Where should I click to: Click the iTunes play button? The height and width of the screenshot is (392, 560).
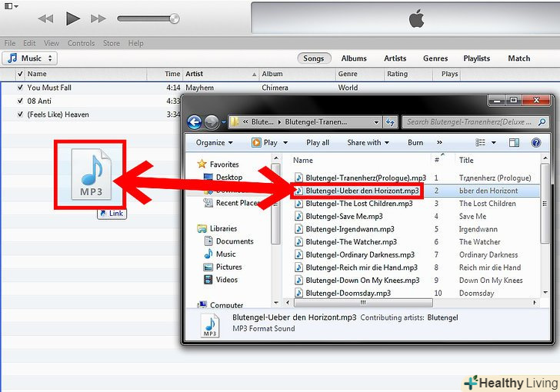(x=73, y=18)
